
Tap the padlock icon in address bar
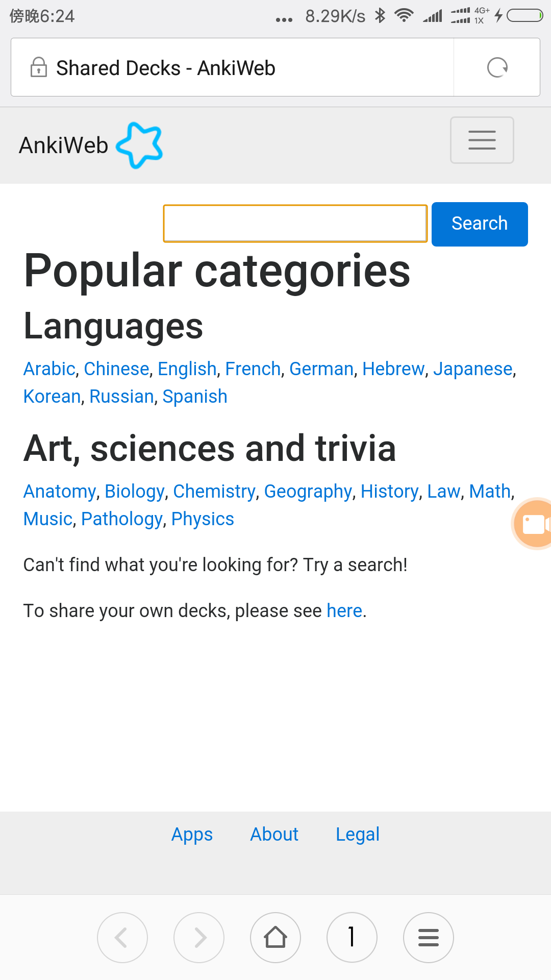point(39,67)
